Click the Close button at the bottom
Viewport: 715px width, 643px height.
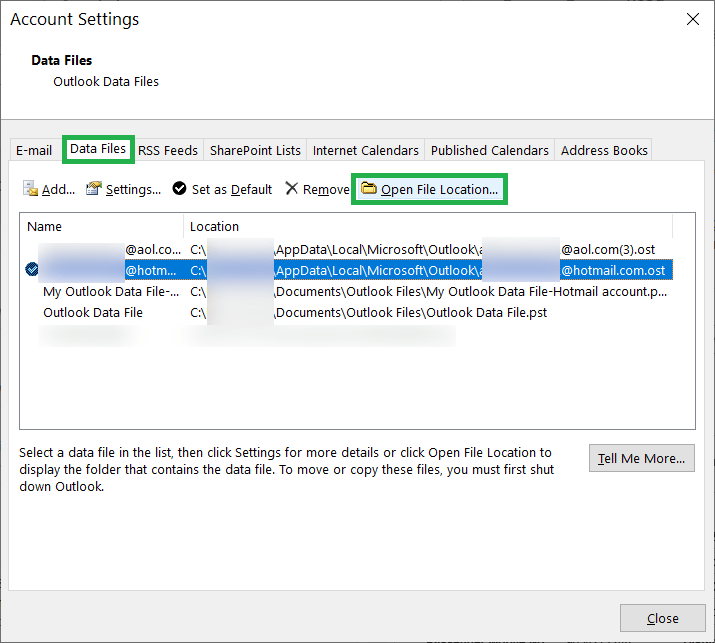663,618
